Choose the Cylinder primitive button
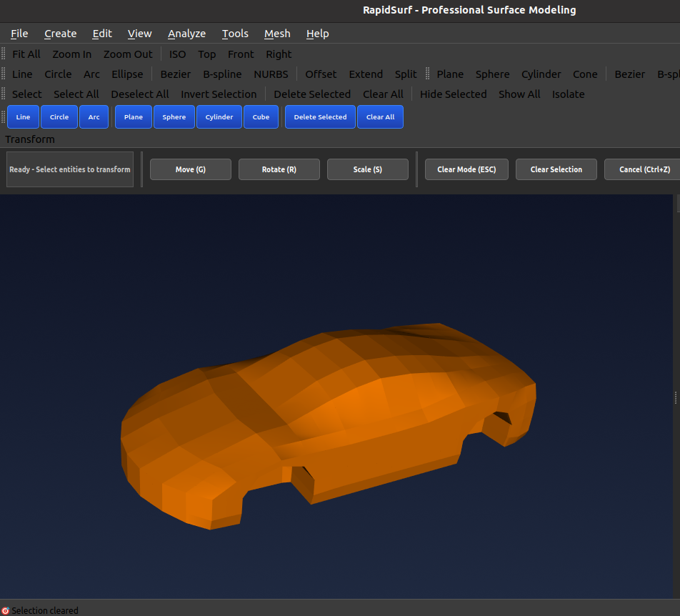Viewport: 680px width, 616px height. pyautogui.click(x=219, y=116)
